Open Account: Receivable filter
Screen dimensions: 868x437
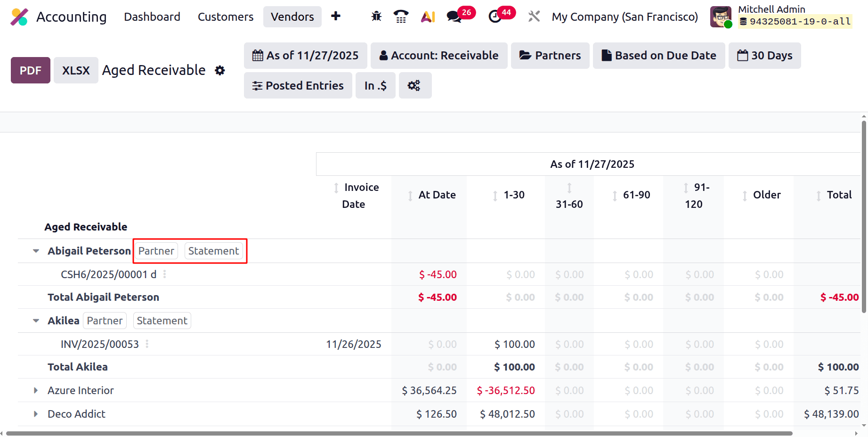tap(439, 56)
